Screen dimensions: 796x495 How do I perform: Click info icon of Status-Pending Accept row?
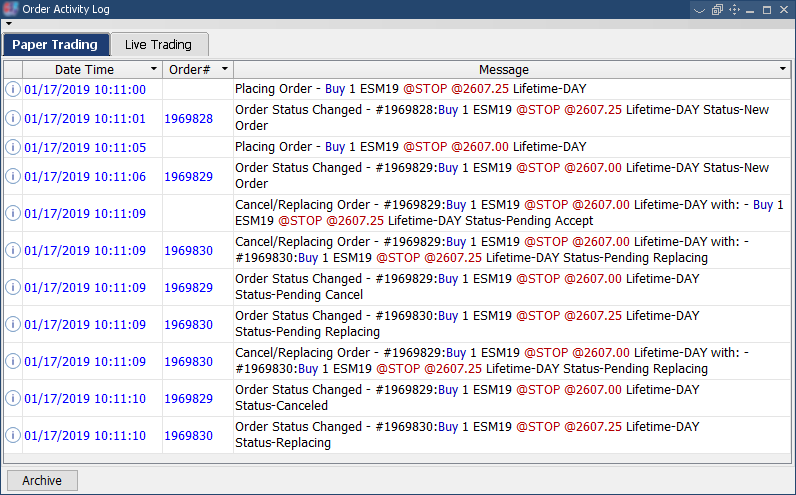tap(13, 213)
